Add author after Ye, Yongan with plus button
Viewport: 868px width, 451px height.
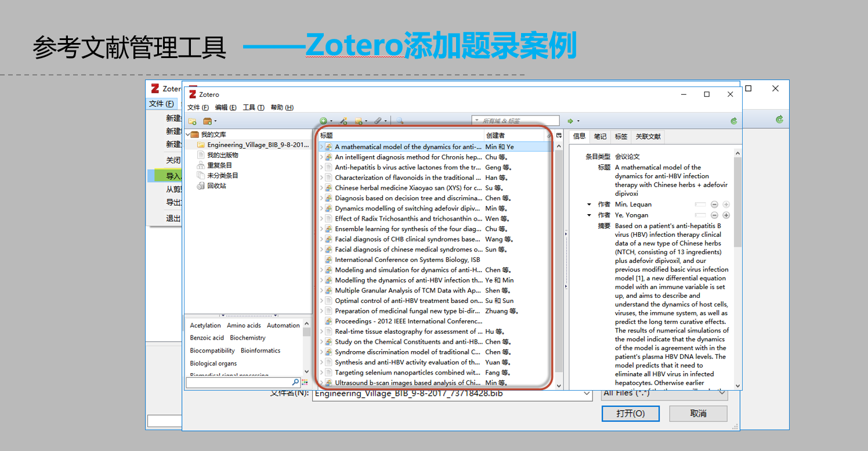(726, 215)
